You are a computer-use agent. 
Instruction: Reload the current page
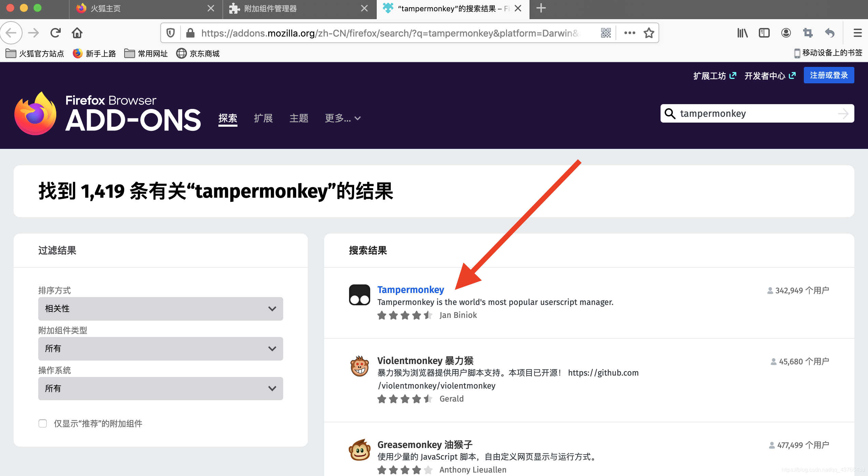tap(56, 33)
